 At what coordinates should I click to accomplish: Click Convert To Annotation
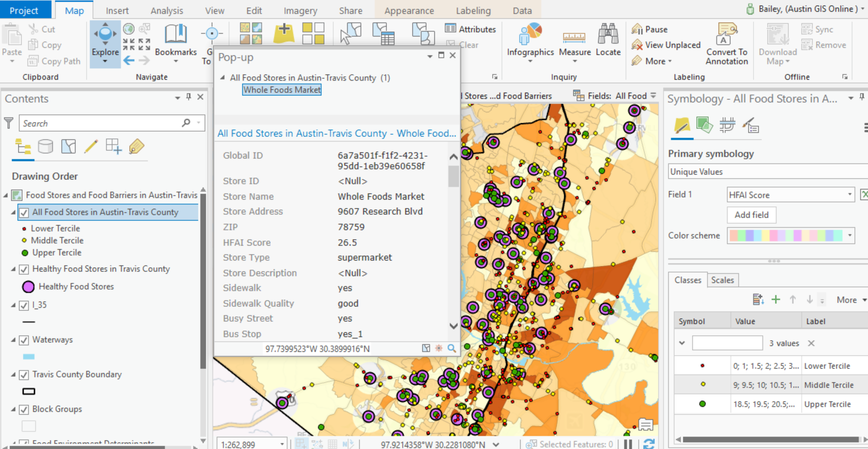click(x=727, y=43)
